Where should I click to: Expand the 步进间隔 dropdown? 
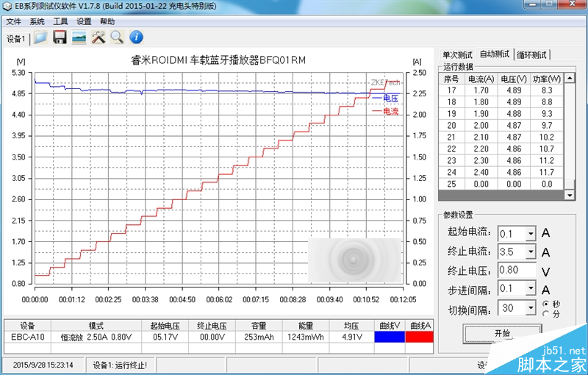click(530, 288)
